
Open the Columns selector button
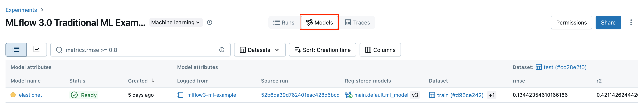380,50
